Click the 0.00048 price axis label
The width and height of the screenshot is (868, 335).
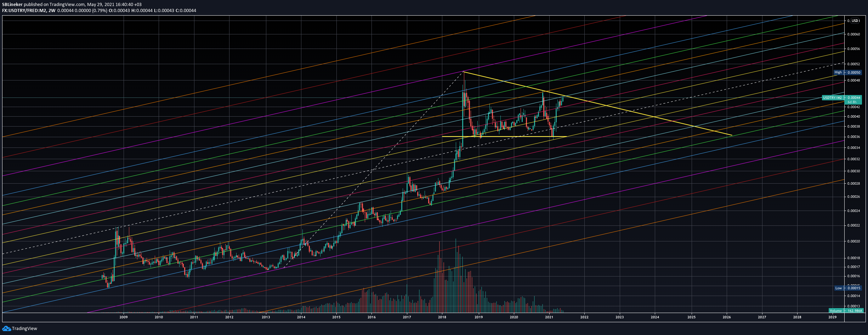(x=853, y=80)
